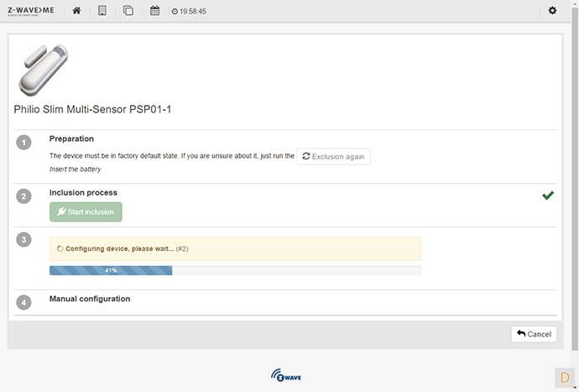Viewport: 579px width, 392px height.
Task: Click the clock time display
Action: pyautogui.click(x=189, y=12)
